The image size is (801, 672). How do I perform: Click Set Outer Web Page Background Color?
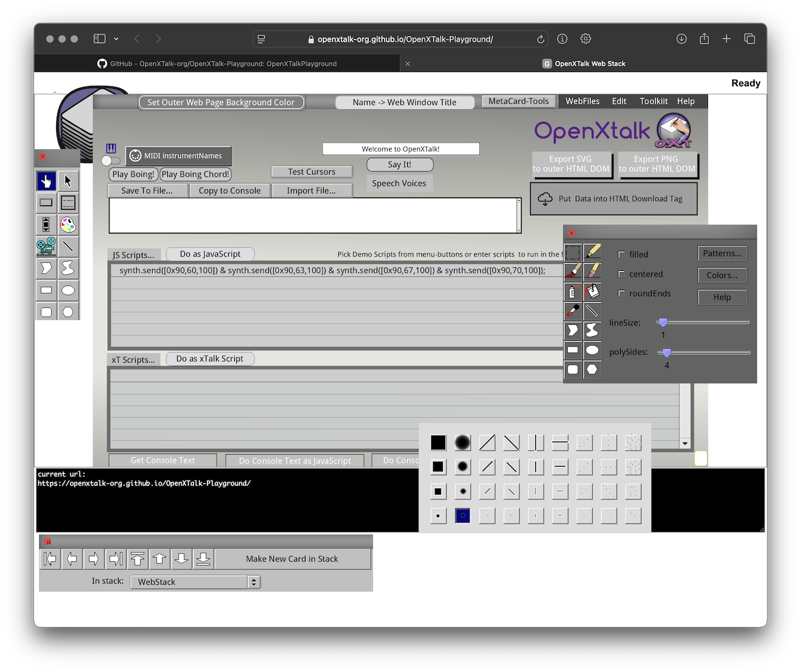click(221, 102)
